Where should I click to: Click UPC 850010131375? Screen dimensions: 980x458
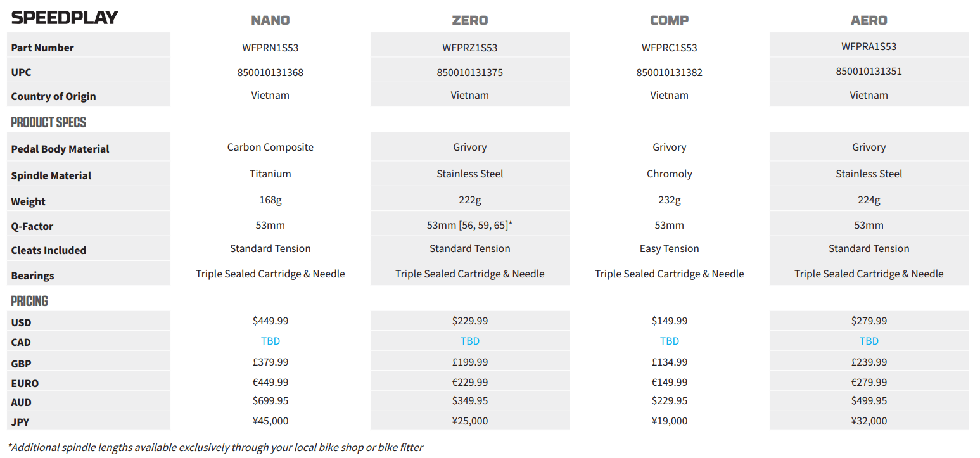[x=470, y=72]
